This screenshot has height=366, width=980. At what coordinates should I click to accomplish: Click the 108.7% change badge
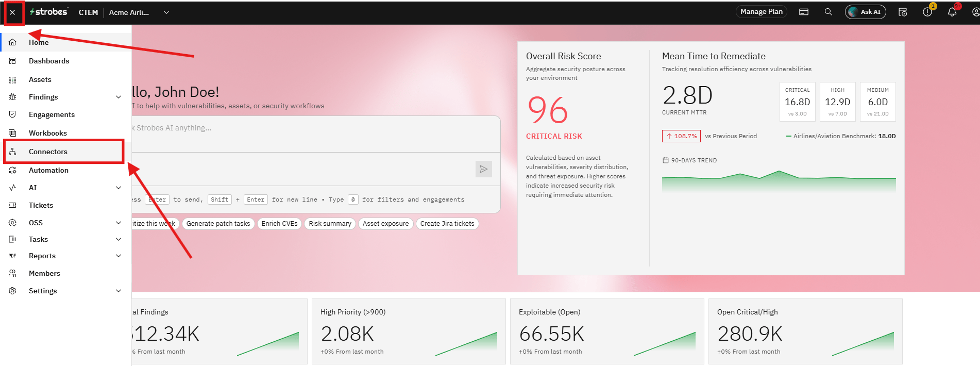tap(681, 136)
